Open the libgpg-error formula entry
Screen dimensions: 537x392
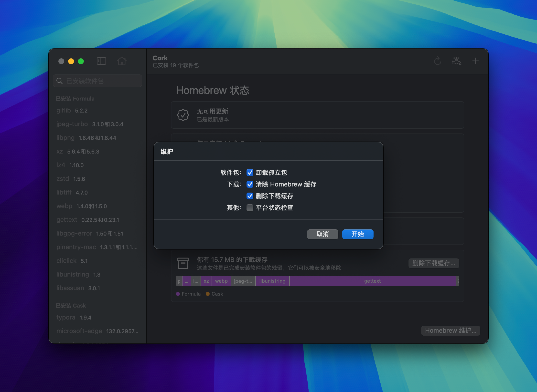coord(97,234)
